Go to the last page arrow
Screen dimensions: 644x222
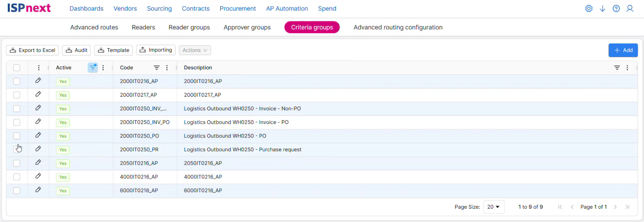627,207
